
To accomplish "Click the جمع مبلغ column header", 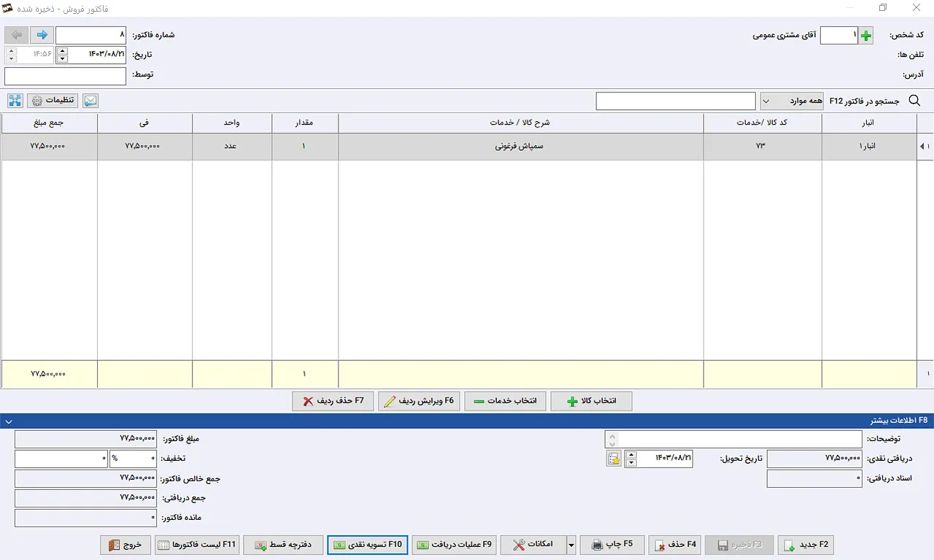I will (49, 123).
